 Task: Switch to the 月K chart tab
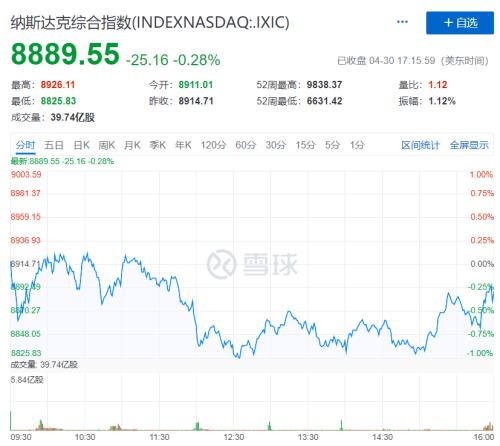132,145
